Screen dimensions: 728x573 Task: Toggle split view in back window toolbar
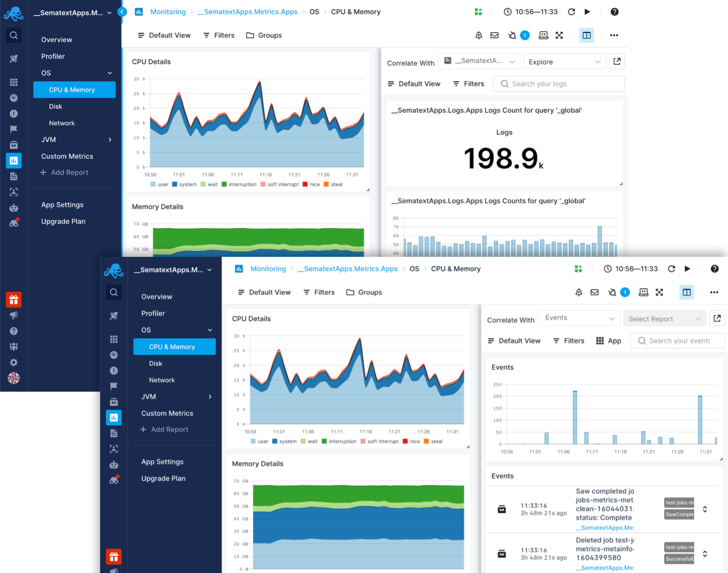[x=587, y=35]
